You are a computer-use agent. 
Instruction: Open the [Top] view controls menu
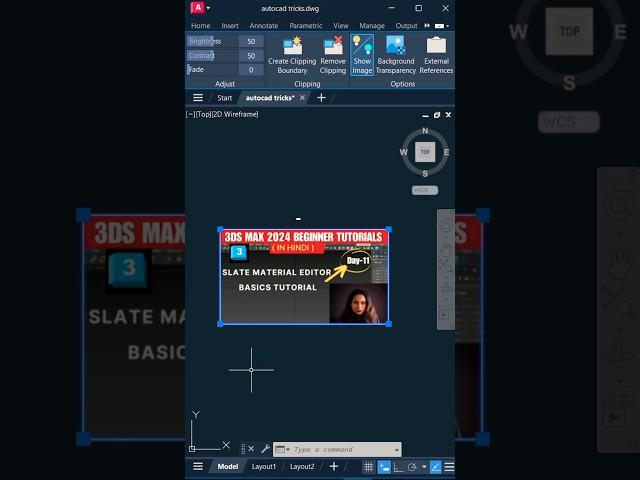(x=203, y=114)
